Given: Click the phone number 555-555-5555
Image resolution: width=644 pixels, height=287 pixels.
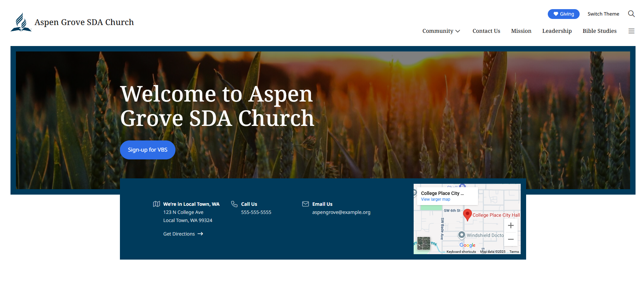Looking at the screenshot, I should coord(256,212).
